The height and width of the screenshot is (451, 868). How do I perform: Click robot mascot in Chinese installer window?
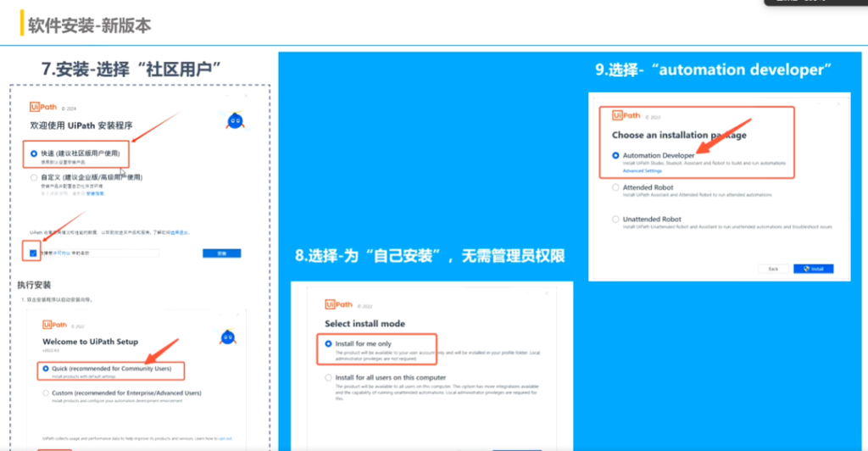[x=235, y=120]
